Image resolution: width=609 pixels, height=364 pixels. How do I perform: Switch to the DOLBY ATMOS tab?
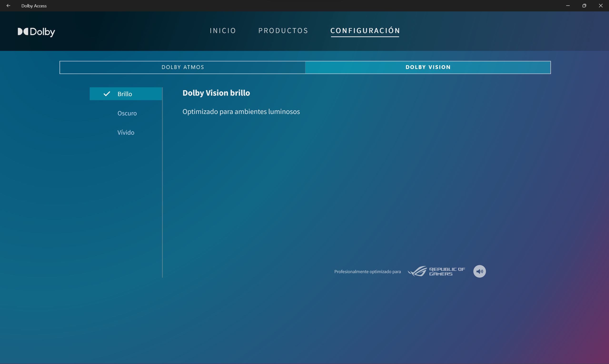pyautogui.click(x=183, y=67)
